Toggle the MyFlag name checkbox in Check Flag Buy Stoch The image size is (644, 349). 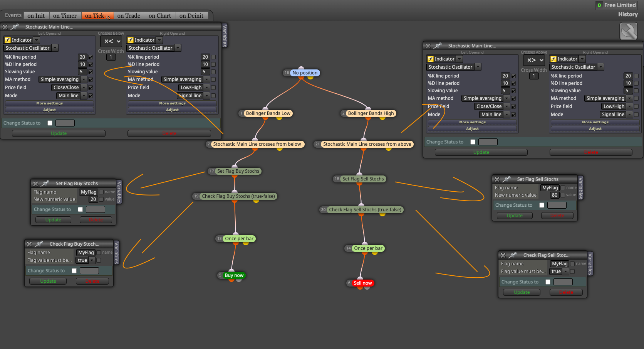[99, 253]
